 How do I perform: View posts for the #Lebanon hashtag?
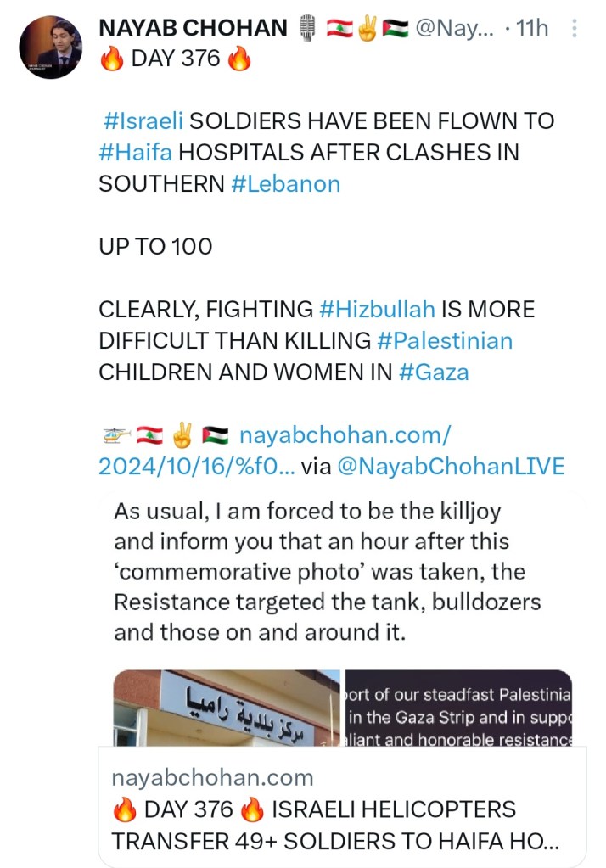click(285, 184)
